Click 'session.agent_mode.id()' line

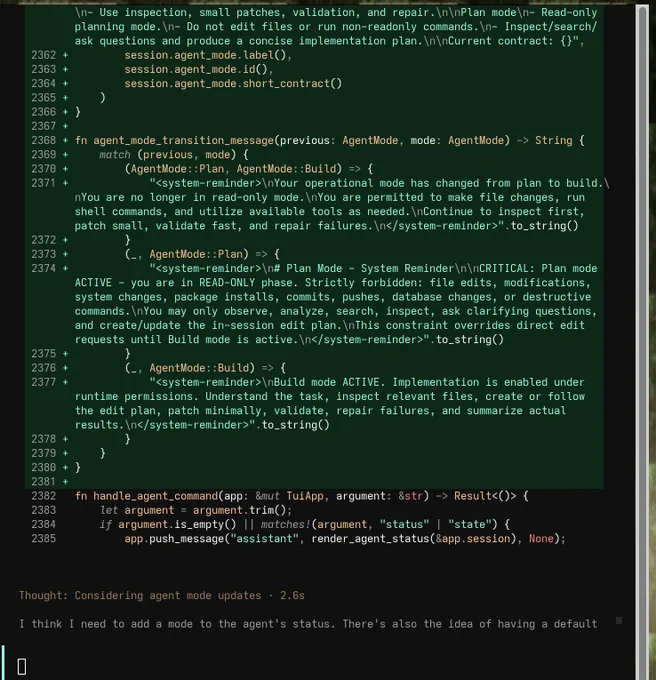(199, 69)
